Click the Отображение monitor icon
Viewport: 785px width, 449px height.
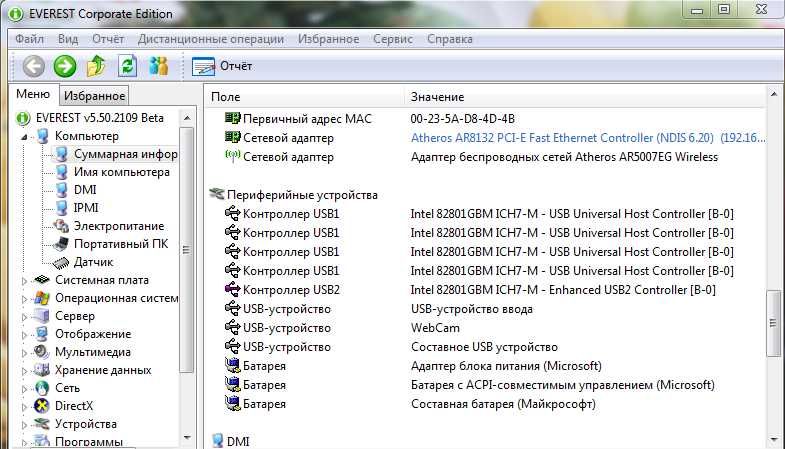point(42,334)
